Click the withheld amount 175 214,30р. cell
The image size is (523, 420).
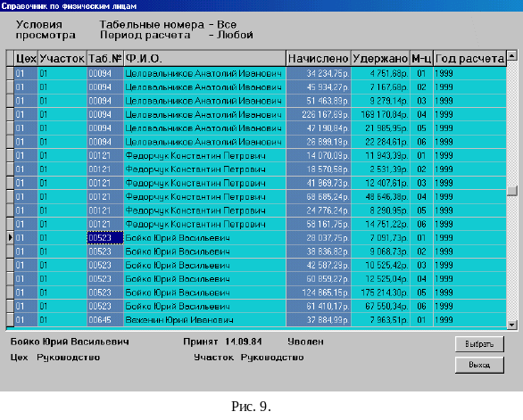point(380,292)
